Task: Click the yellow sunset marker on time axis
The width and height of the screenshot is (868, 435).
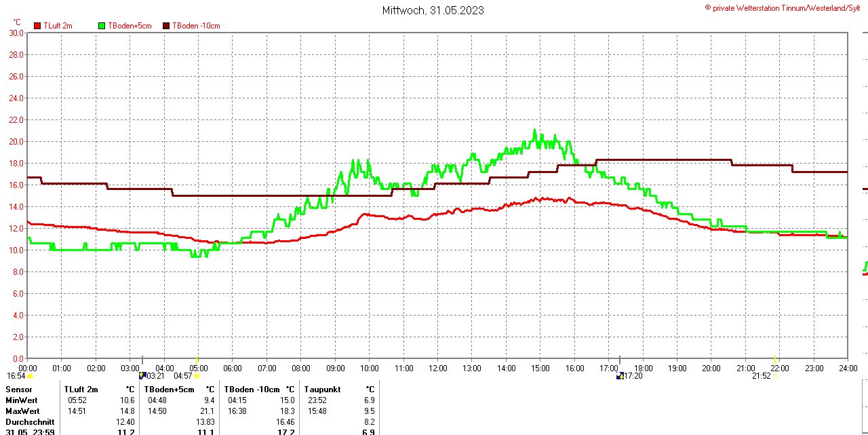Action: click(775, 358)
